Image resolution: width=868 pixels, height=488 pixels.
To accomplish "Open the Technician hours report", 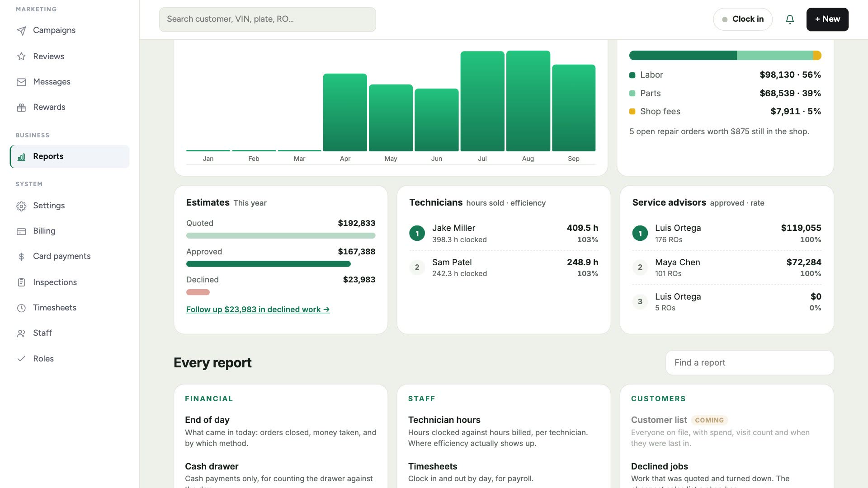I will [444, 420].
